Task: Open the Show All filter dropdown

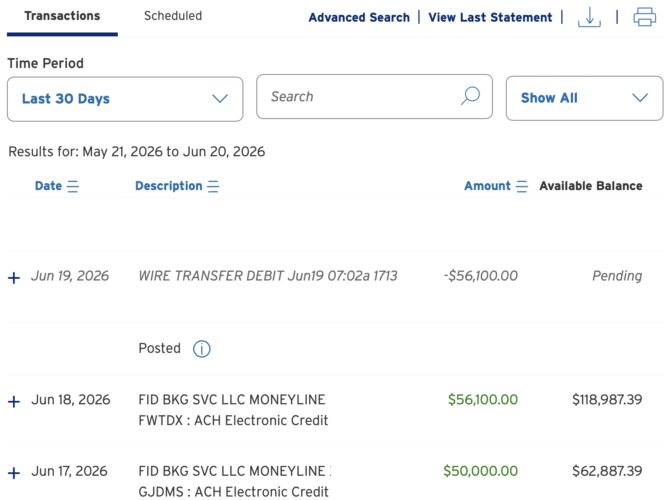Action: (585, 98)
